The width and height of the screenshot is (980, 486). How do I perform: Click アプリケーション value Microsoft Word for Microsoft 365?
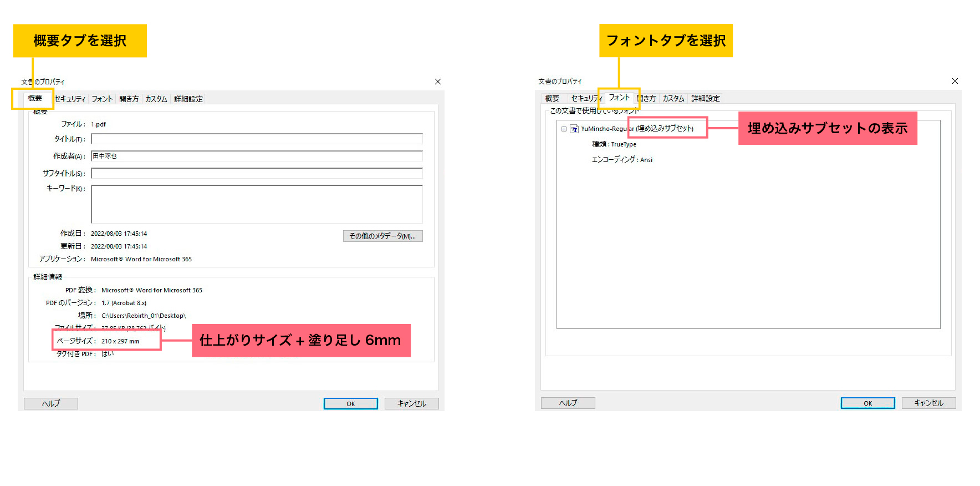point(141,259)
